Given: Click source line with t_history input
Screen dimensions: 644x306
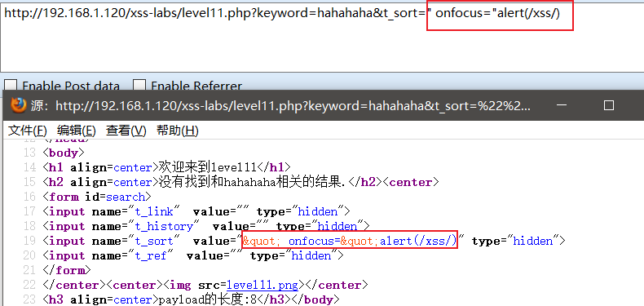Looking at the screenshot, I should 206,226.
